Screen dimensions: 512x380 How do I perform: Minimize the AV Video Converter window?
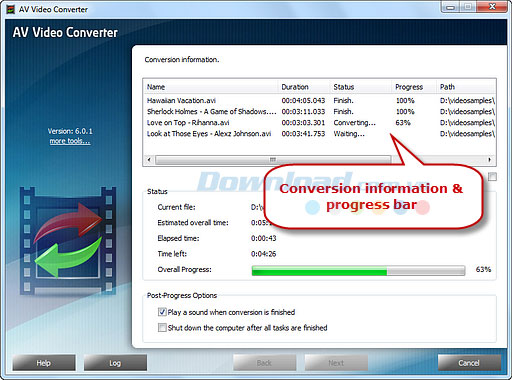click(450, 7)
